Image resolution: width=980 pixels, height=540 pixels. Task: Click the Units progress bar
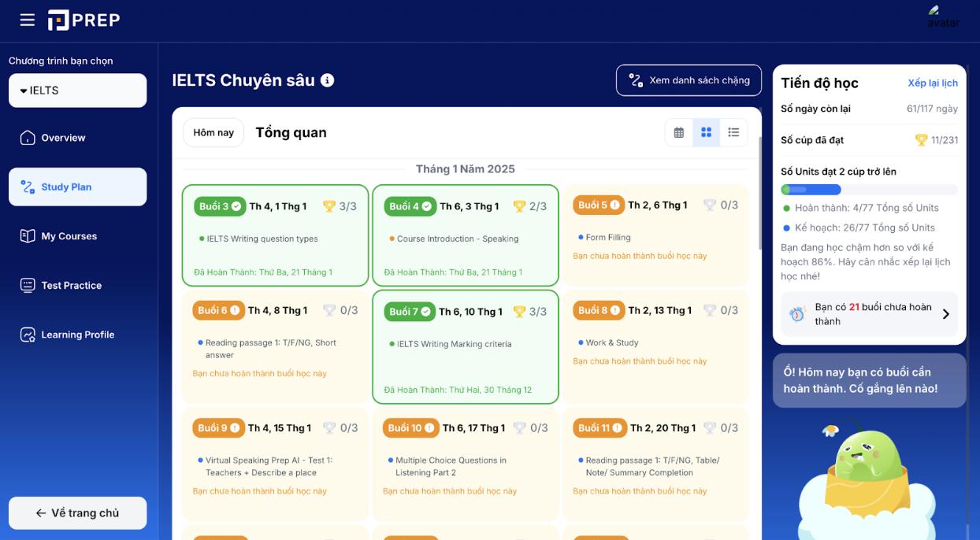[868, 190]
